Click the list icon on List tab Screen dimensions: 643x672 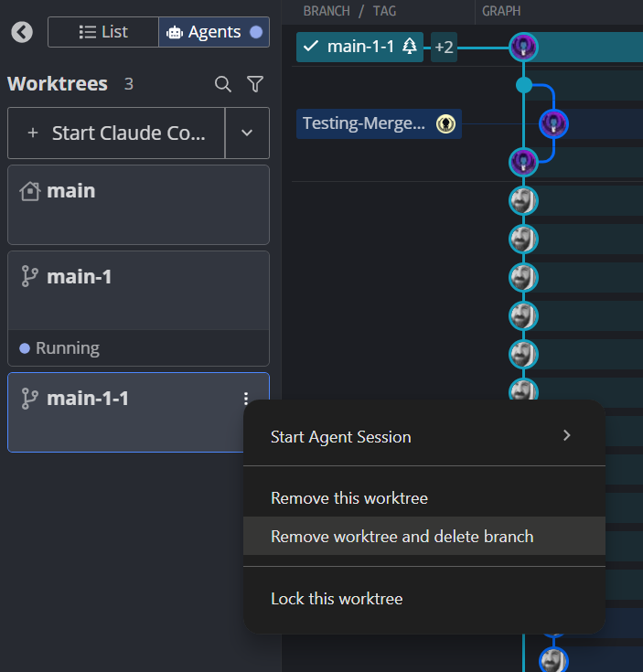click(x=88, y=32)
